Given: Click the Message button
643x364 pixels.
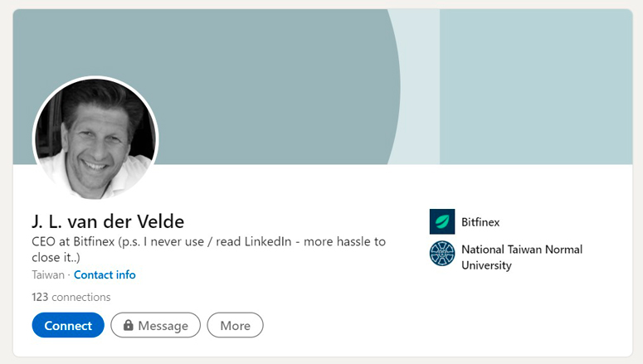Looking at the screenshot, I should click(156, 326).
